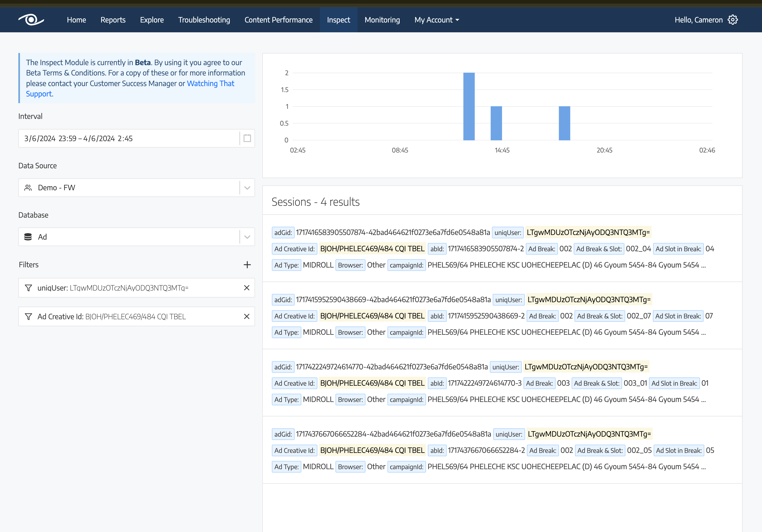Open session with adGid 1717416583905507874
This screenshot has height=532, width=762.
coord(502,248)
